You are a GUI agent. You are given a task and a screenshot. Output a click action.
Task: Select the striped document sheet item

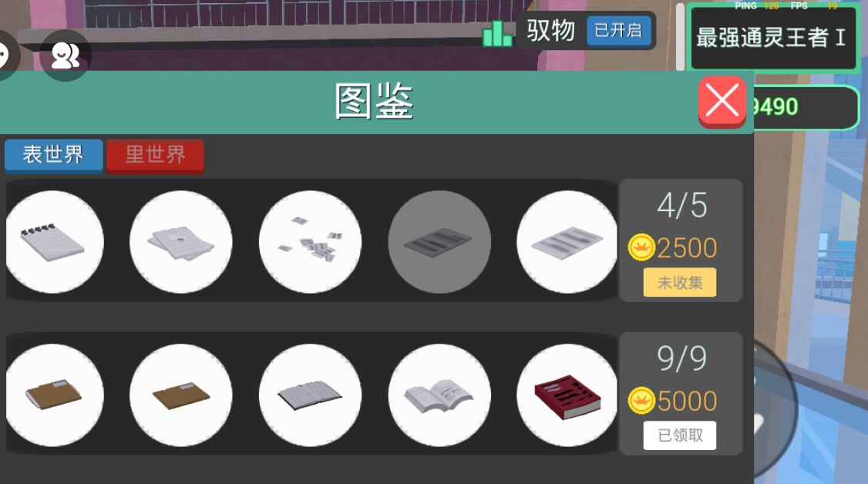(567, 242)
